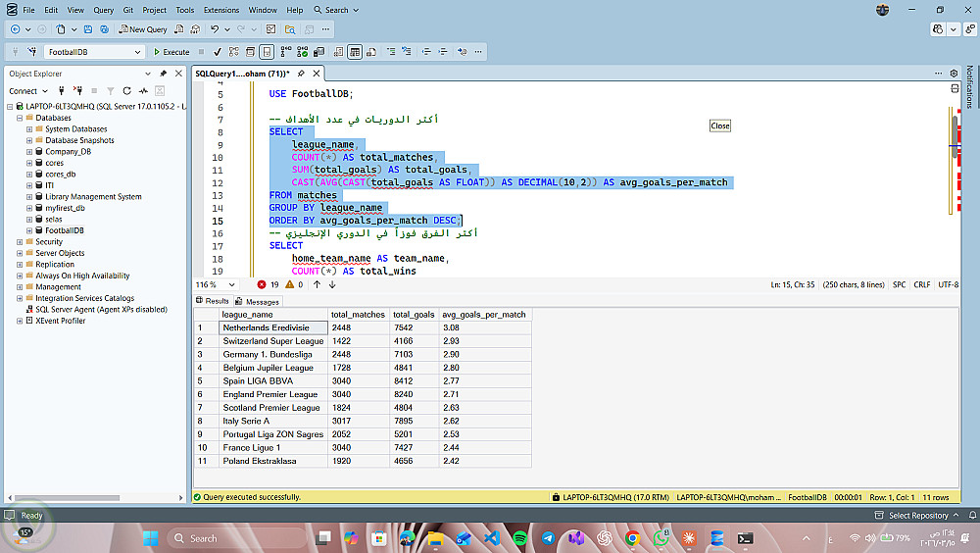Refresh the Object Explorer tree

click(125, 91)
